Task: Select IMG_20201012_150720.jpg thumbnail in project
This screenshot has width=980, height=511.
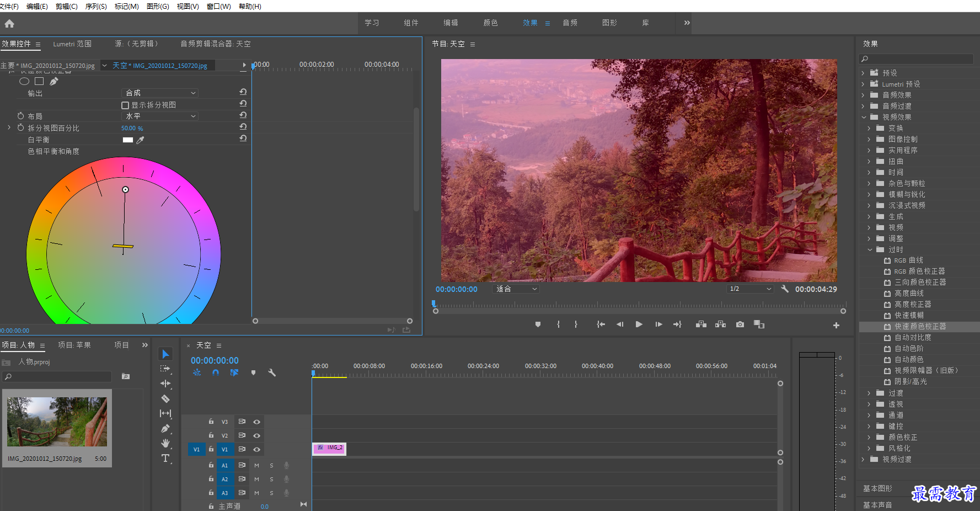Action: (x=57, y=422)
